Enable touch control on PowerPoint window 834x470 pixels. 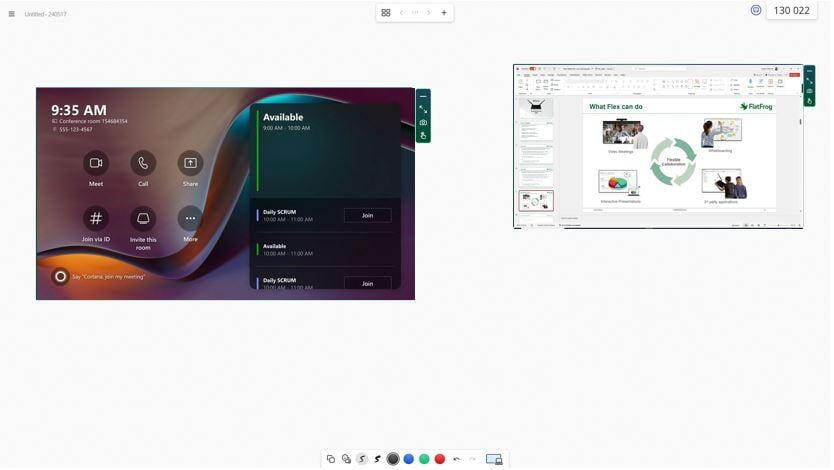(809, 100)
